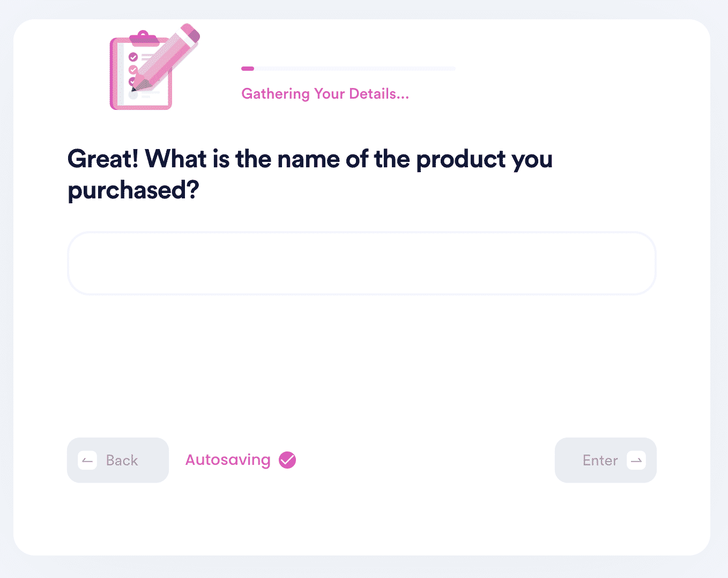Click the clipboard checklist illustration
The width and height of the screenshot is (728, 578).
pos(141,71)
